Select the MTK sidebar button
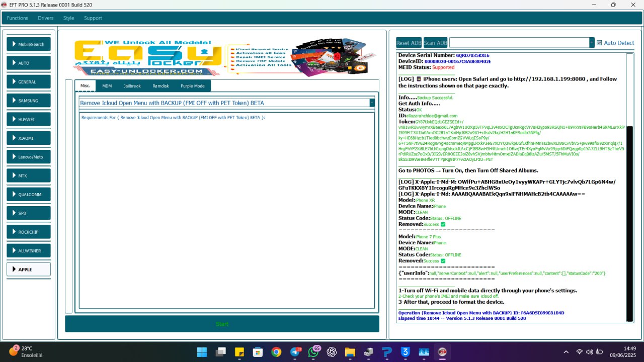The image size is (644, 362). (x=29, y=175)
